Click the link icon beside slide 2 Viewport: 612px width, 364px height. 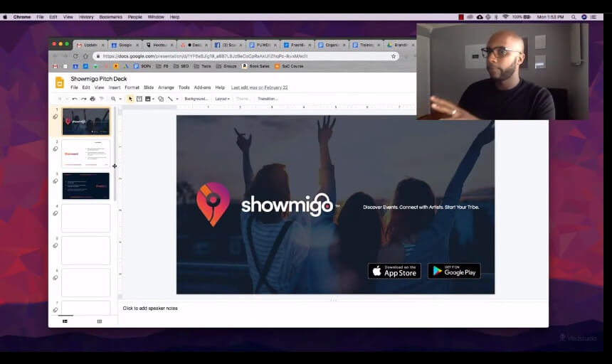(x=56, y=149)
